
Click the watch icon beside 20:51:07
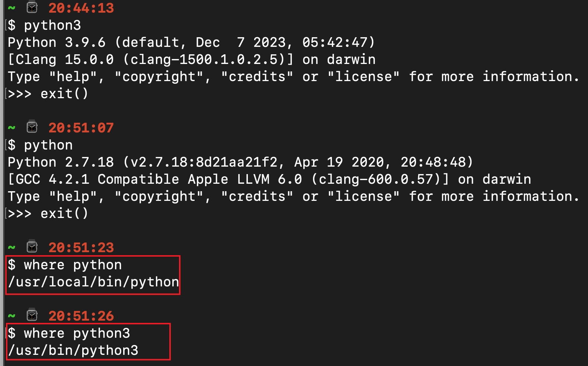32,127
